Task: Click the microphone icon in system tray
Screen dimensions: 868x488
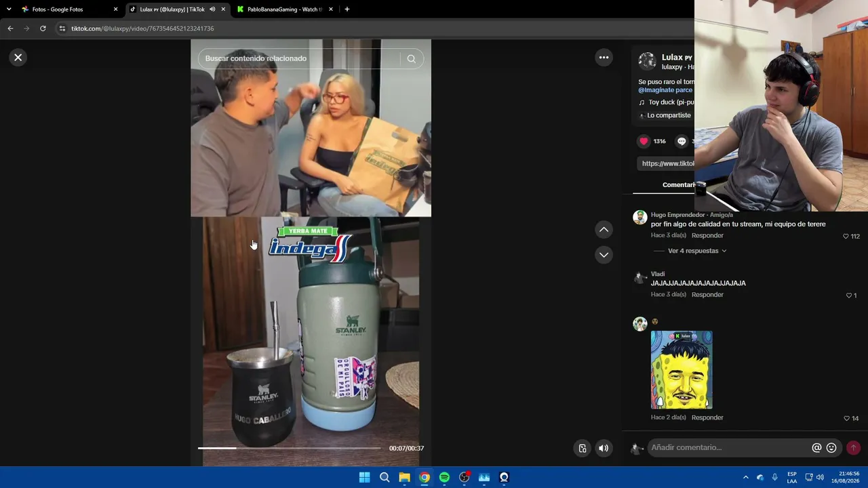Action: pos(774,477)
